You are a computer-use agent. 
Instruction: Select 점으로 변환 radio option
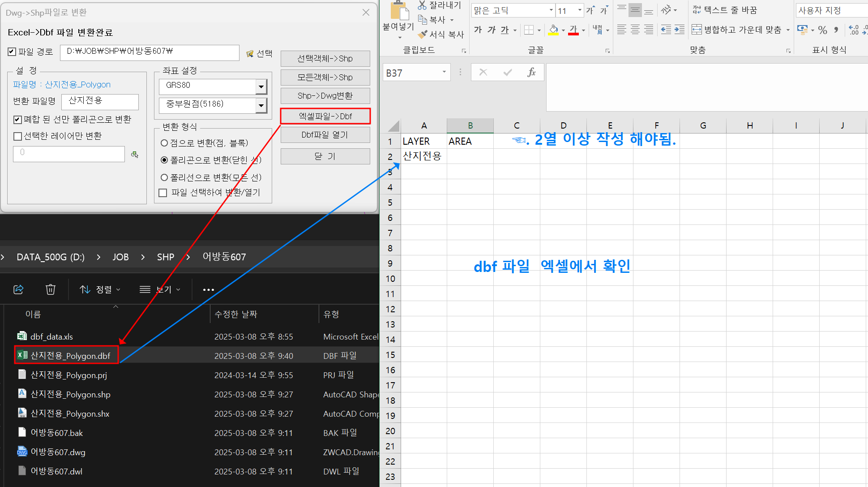pyautogui.click(x=164, y=143)
